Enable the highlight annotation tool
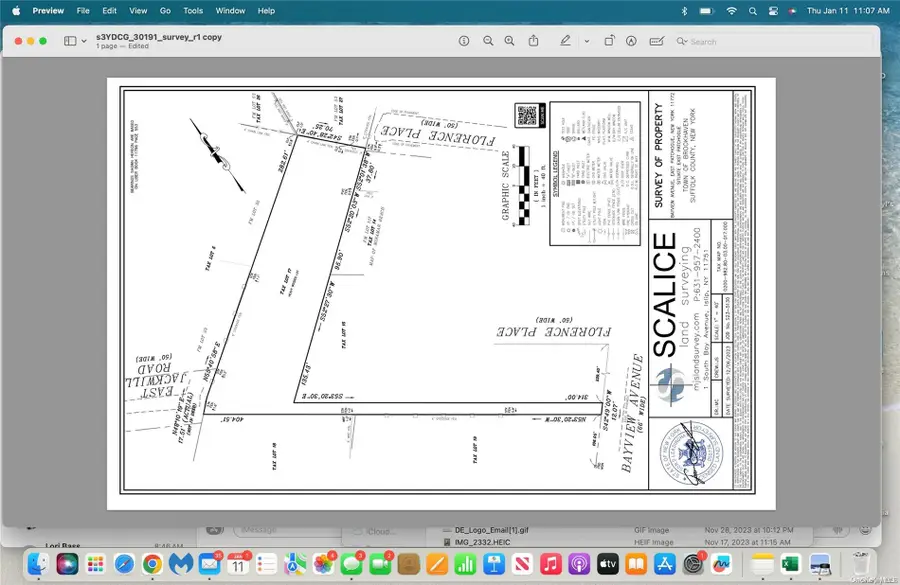The width and height of the screenshot is (900, 585). pyautogui.click(x=630, y=41)
